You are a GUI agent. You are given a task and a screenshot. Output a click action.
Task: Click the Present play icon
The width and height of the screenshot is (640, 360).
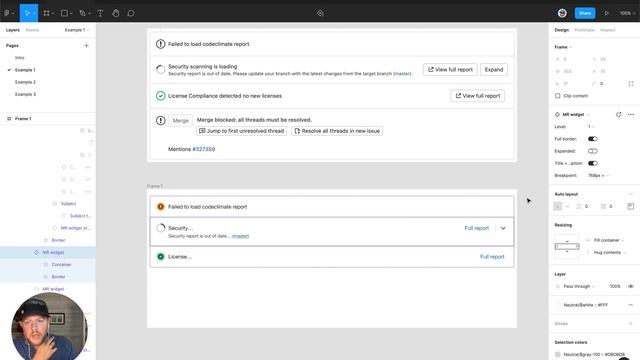[607, 13]
